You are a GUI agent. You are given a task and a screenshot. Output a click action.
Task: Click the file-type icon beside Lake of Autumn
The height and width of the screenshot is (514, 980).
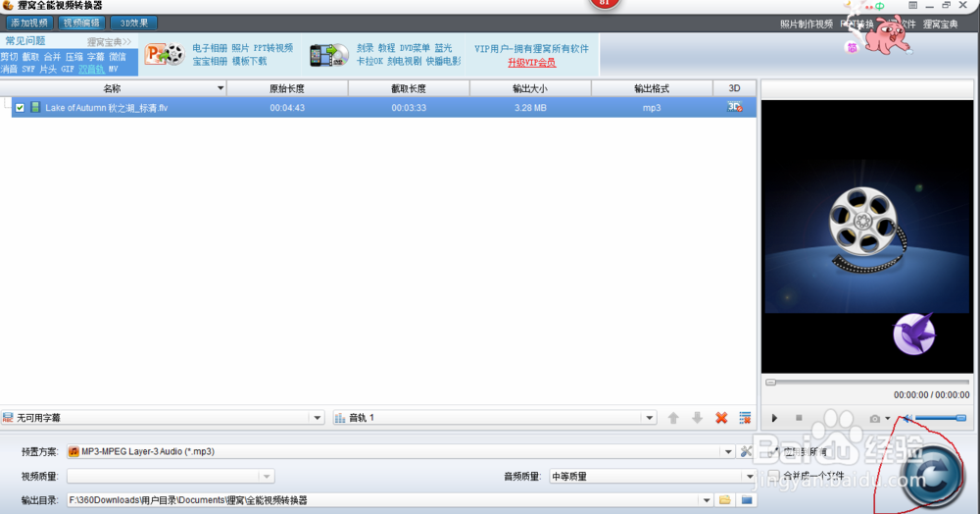click(35, 108)
